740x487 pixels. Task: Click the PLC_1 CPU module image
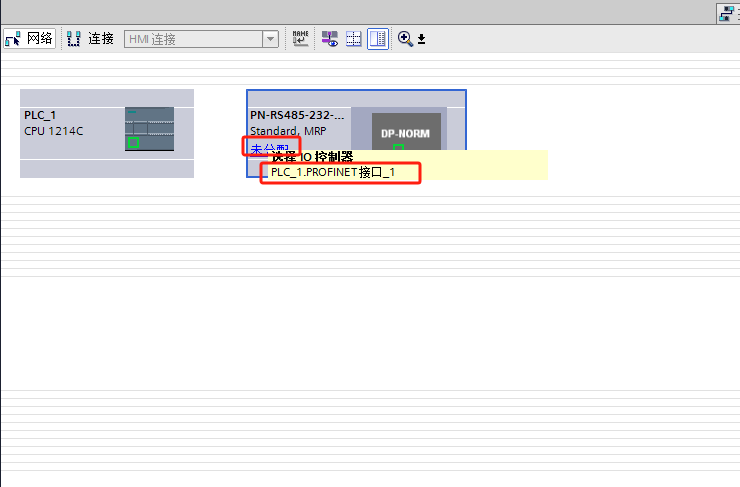[x=149, y=129]
